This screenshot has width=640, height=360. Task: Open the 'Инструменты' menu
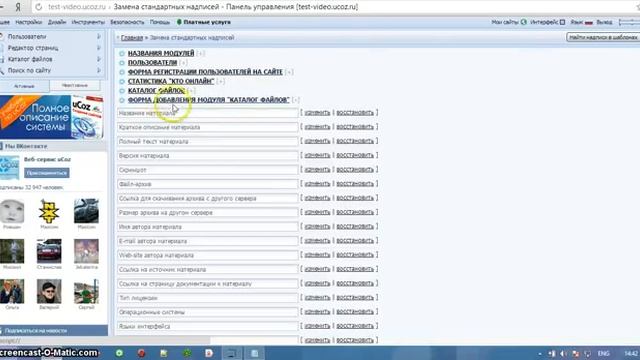[88, 22]
